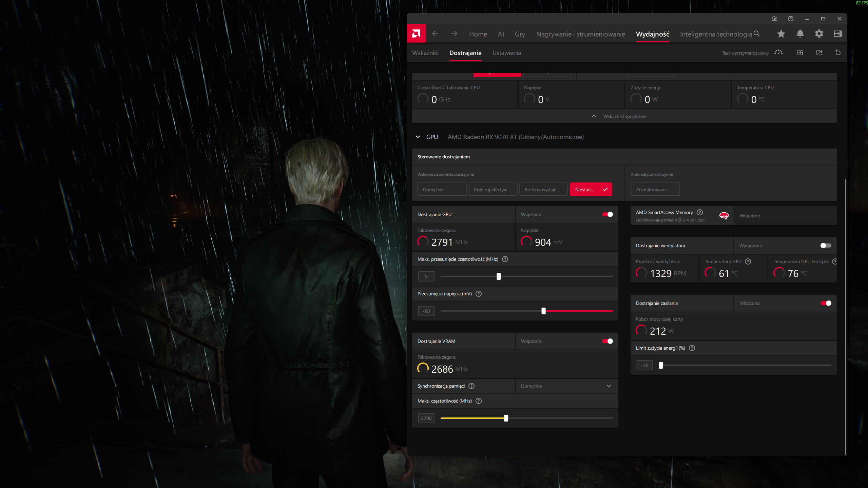Go back with the left arrow
Screen dimensions: 868x488
pos(435,34)
